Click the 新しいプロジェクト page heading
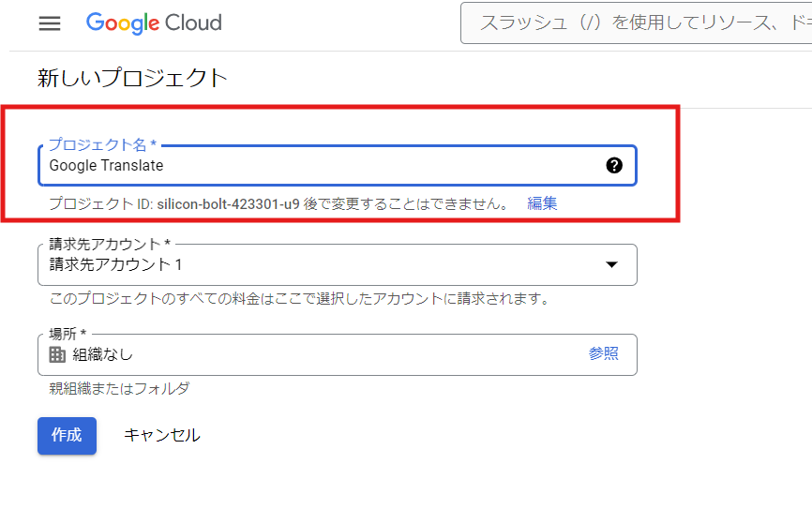Screen dimensions: 812x509 (x=132, y=78)
